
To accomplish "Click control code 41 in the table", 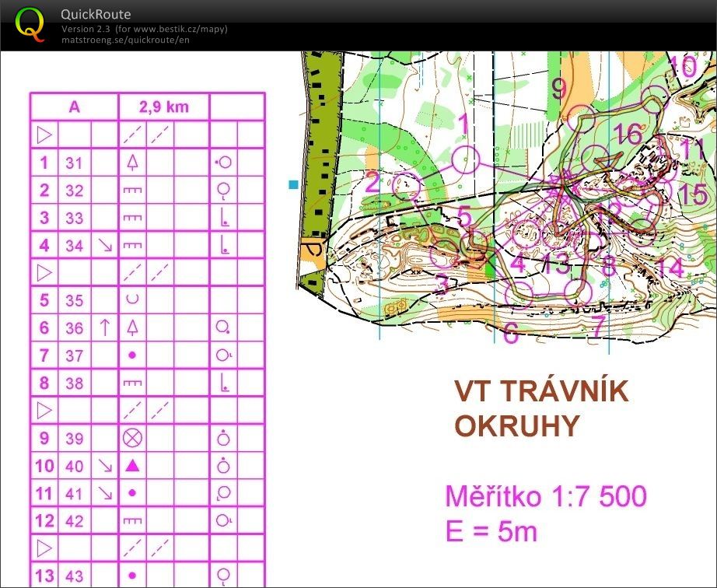I will point(74,494).
